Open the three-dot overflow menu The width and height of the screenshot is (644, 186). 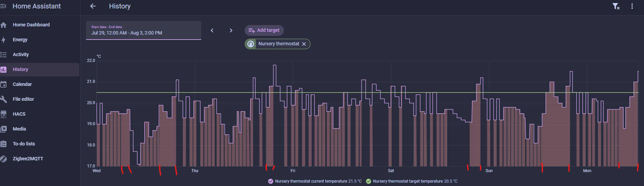point(632,6)
